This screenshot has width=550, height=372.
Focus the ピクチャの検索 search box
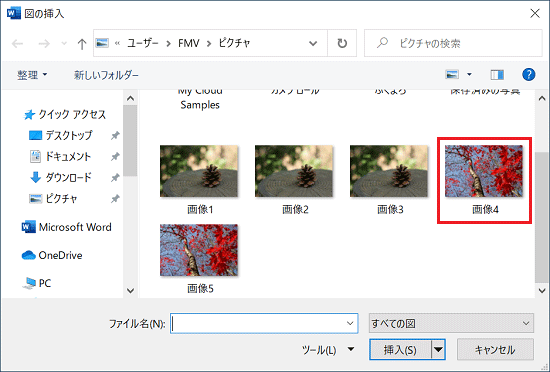click(453, 43)
